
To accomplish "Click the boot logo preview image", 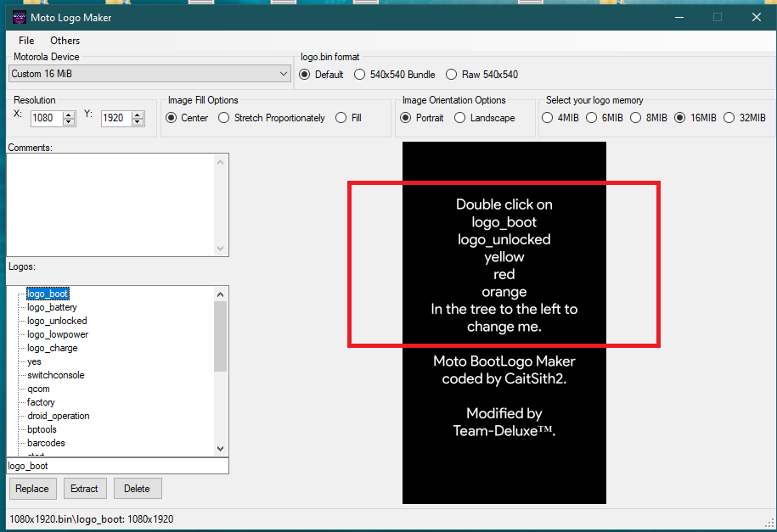I will click(x=504, y=322).
